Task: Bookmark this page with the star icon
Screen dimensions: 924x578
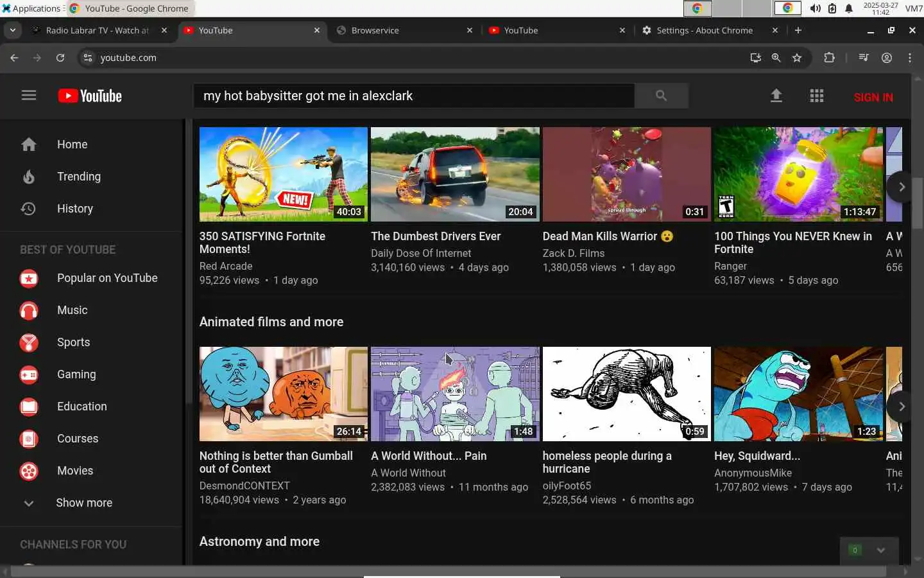Action: point(797,58)
